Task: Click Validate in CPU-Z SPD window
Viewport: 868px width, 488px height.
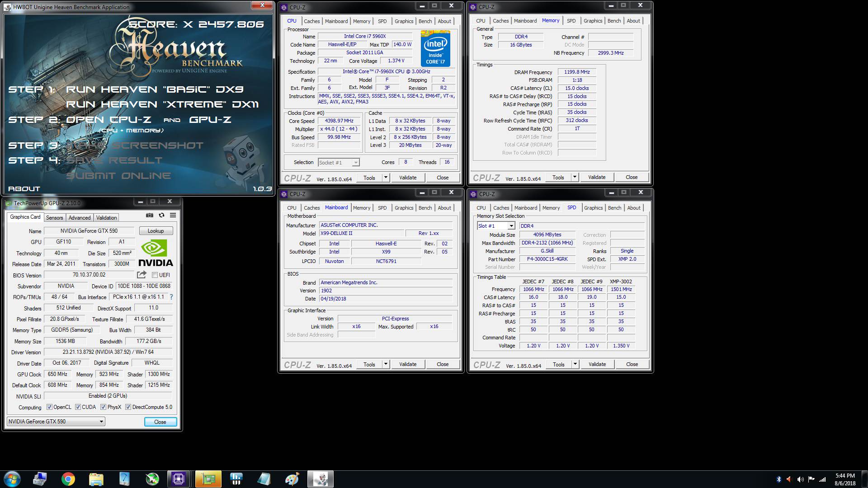Action: pos(597,364)
